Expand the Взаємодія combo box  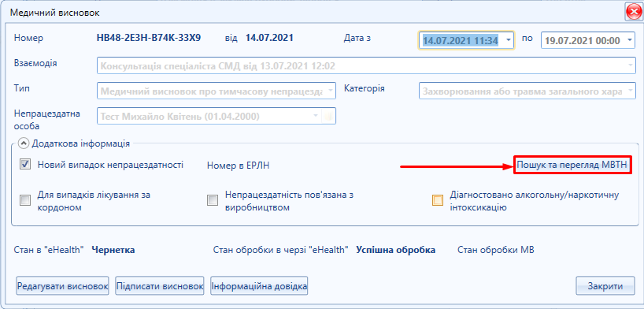click(x=631, y=66)
